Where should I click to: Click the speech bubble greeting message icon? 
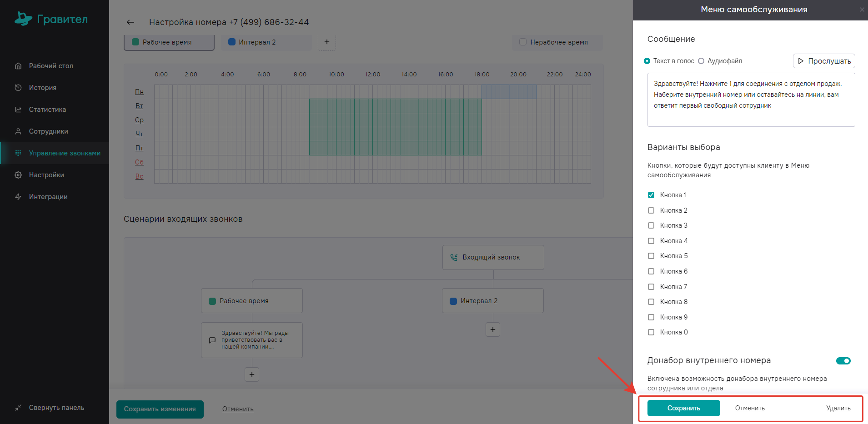click(x=212, y=340)
